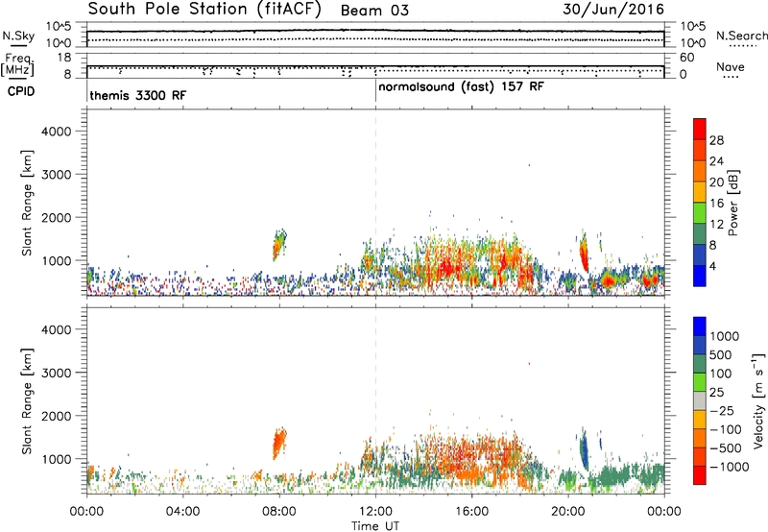
Task: Click the 08:00 orange echo in Velocity panel
Action: pos(279,444)
